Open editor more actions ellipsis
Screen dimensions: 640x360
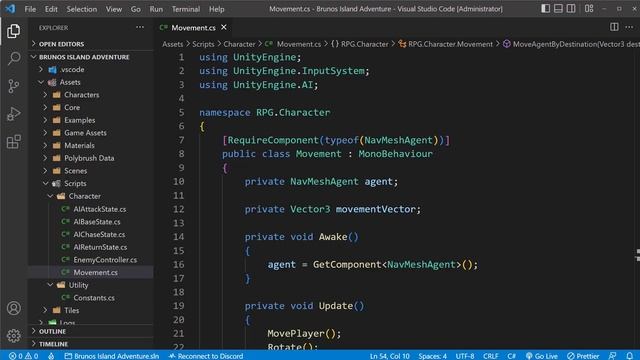click(629, 27)
